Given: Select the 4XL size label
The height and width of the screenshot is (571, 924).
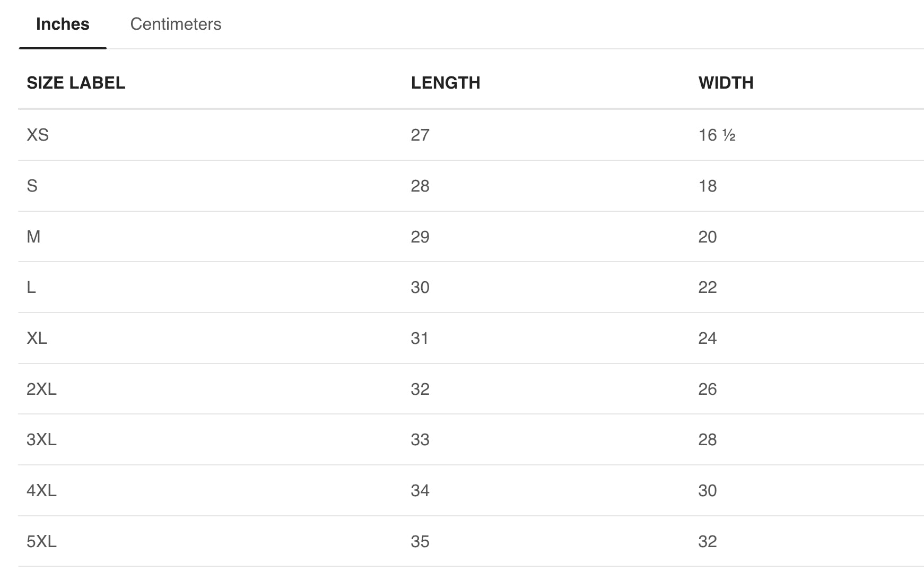Looking at the screenshot, I should 41,490.
